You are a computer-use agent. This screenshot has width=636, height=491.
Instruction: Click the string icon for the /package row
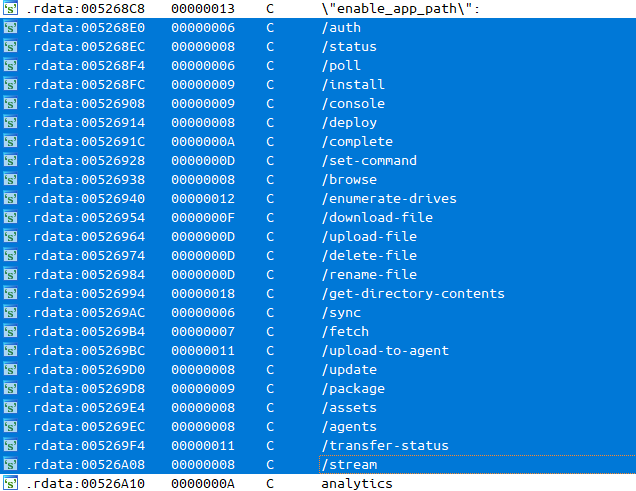tap(9, 389)
